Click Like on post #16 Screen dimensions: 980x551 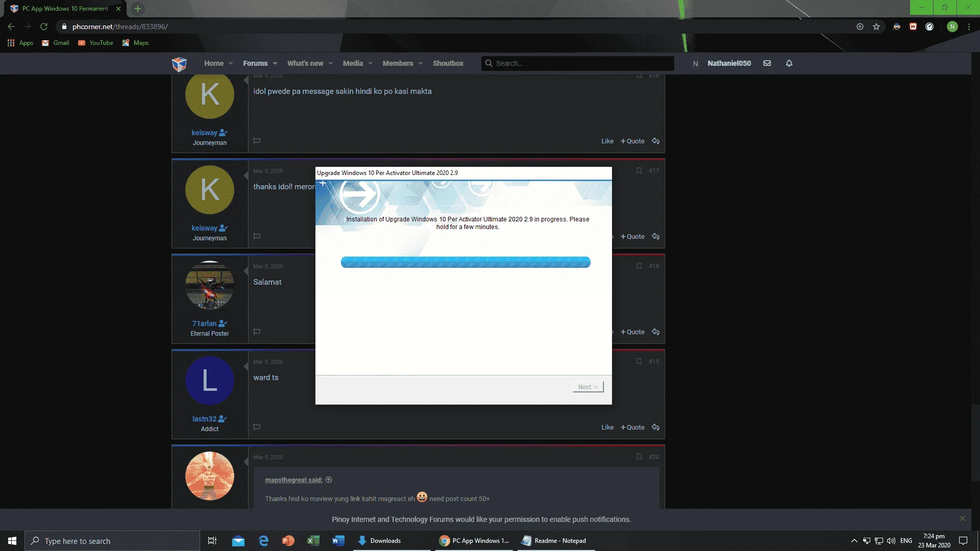(607, 141)
